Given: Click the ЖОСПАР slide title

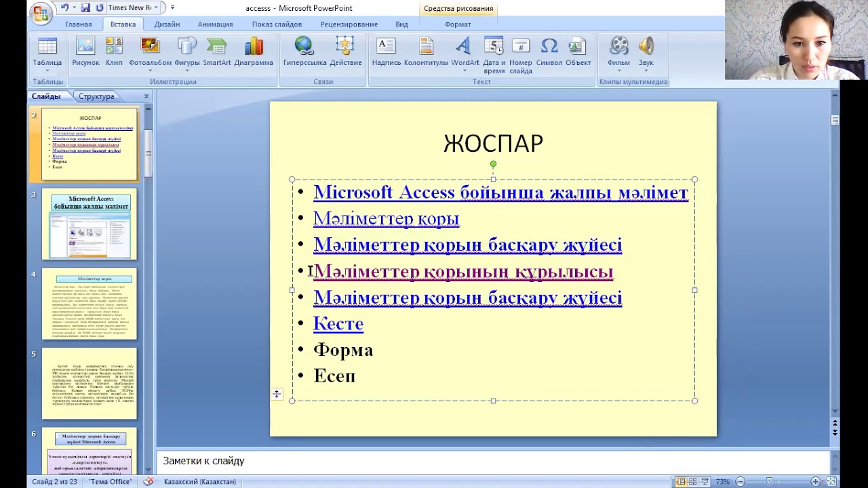Looking at the screenshot, I should [x=493, y=143].
